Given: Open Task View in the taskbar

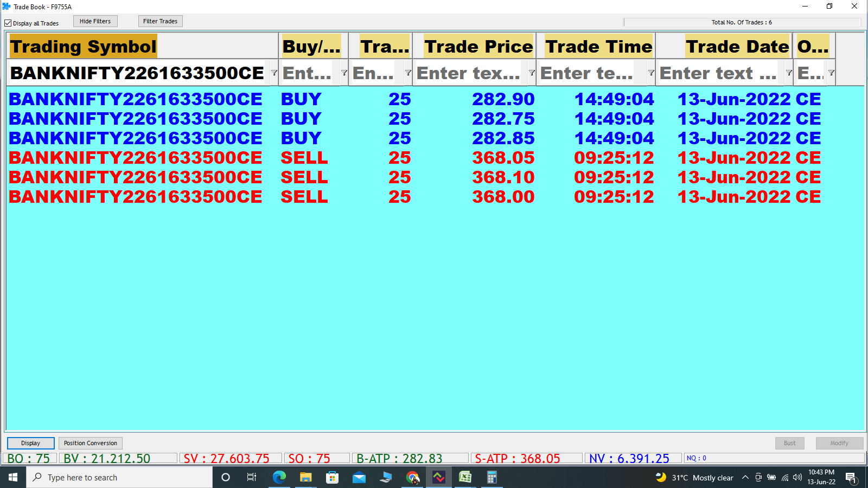Looking at the screenshot, I should (252, 477).
